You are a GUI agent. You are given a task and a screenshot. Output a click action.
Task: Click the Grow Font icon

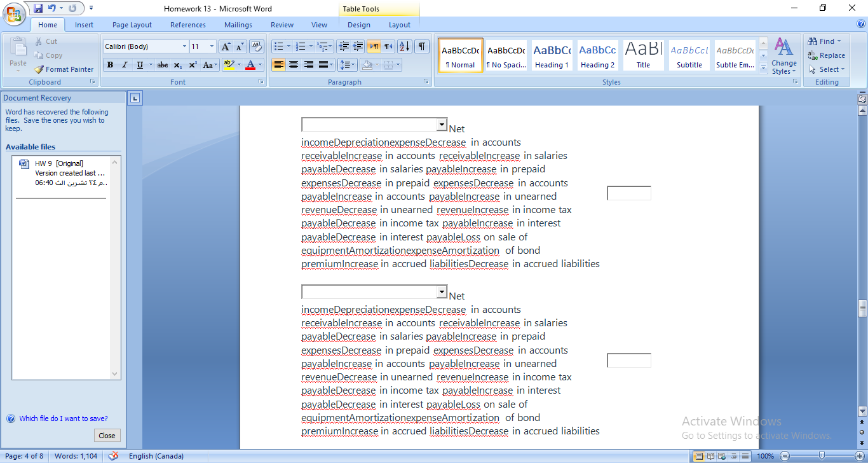coord(226,46)
